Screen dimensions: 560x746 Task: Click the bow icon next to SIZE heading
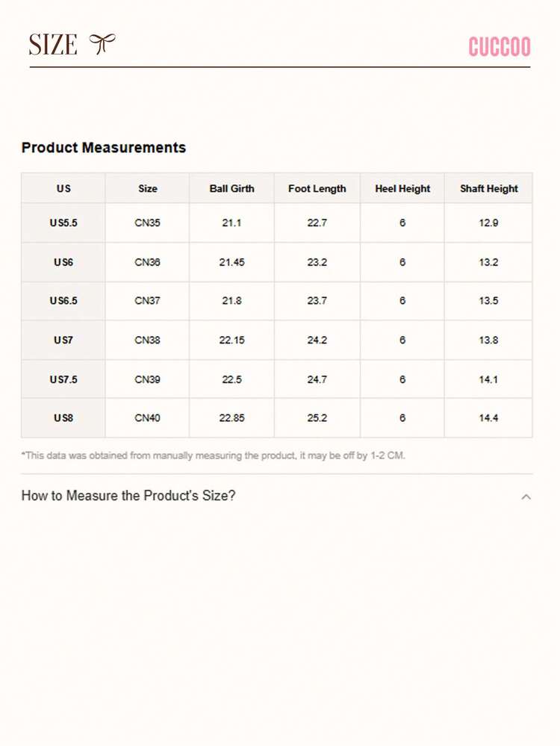tap(105, 43)
